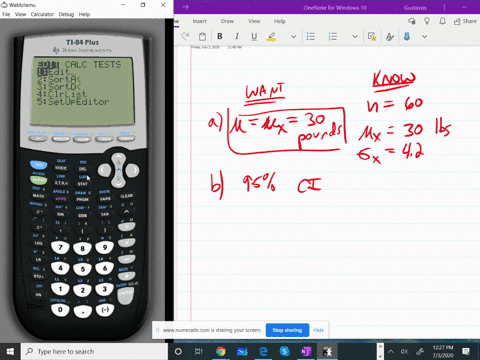Viewport: 480px width, 360px height.
Task: Open the text styles icon
Action: [x=390, y=36]
